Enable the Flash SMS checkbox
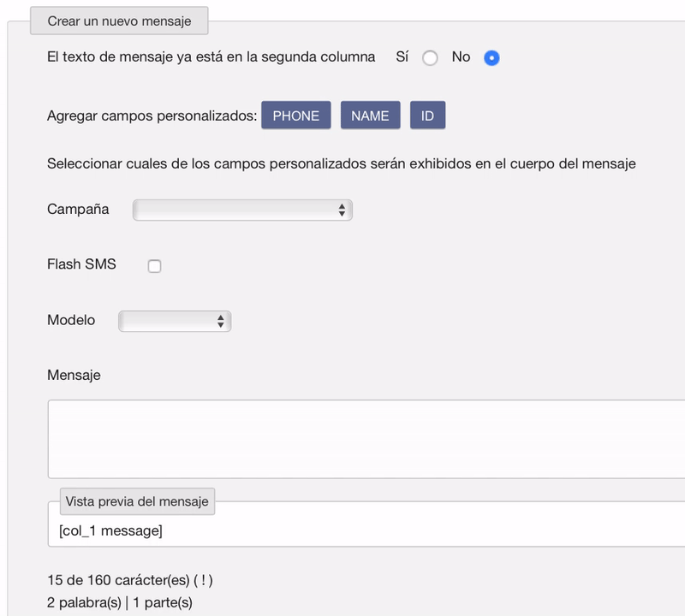This screenshot has height=616, width=685. 154,265
